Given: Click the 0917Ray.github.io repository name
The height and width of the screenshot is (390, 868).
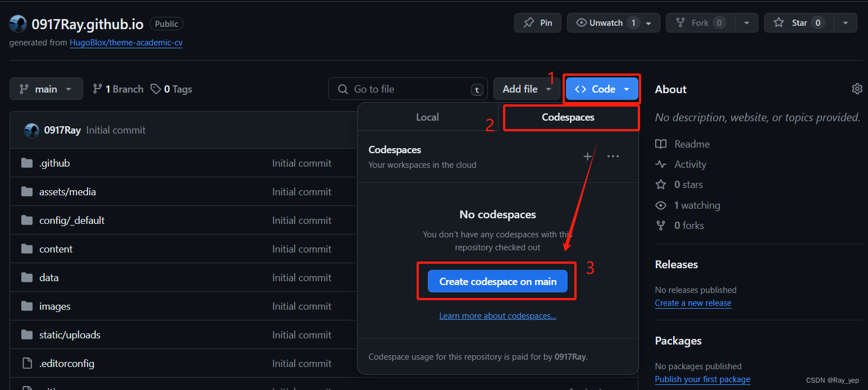Looking at the screenshot, I should coord(88,24).
